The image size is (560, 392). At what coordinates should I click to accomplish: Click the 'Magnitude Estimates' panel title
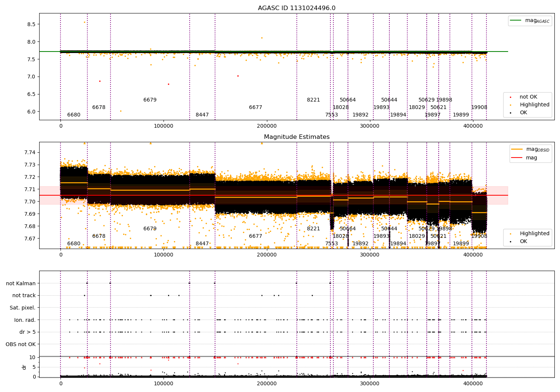point(297,137)
